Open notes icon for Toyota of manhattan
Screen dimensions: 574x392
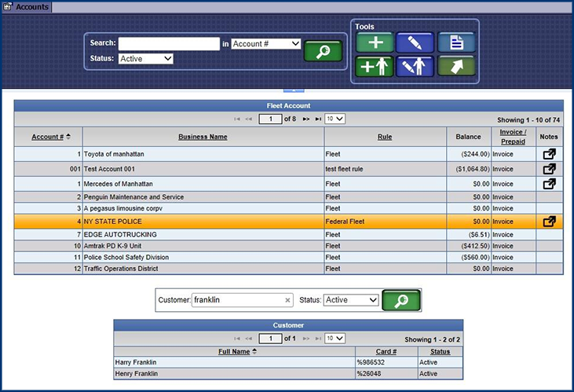pos(549,154)
